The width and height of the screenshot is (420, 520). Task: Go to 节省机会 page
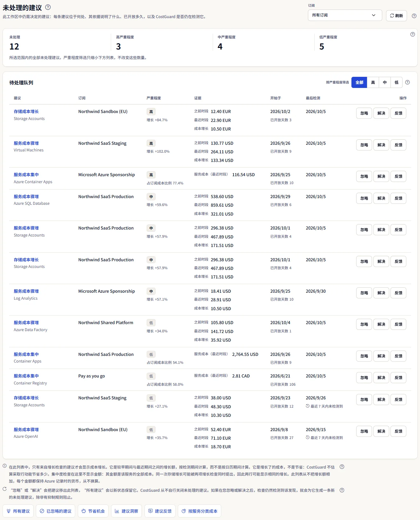coord(93,511)
